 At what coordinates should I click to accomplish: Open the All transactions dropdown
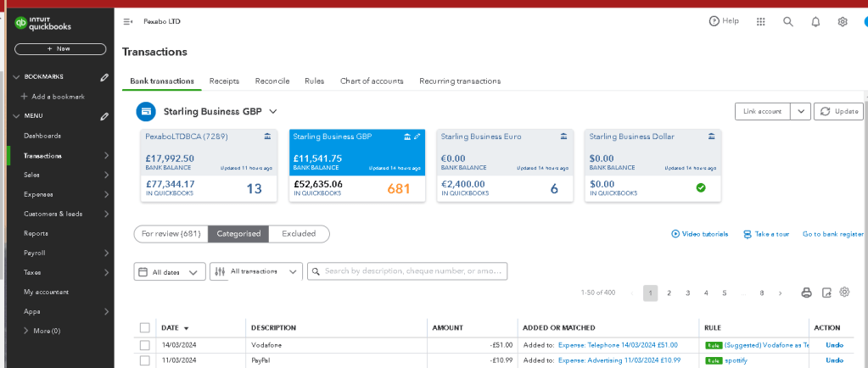point(256,271)
